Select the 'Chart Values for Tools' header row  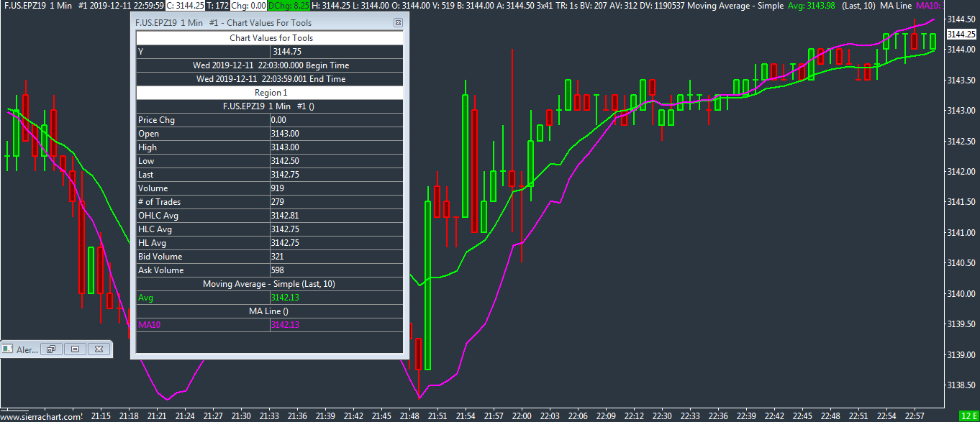[271, 38]
